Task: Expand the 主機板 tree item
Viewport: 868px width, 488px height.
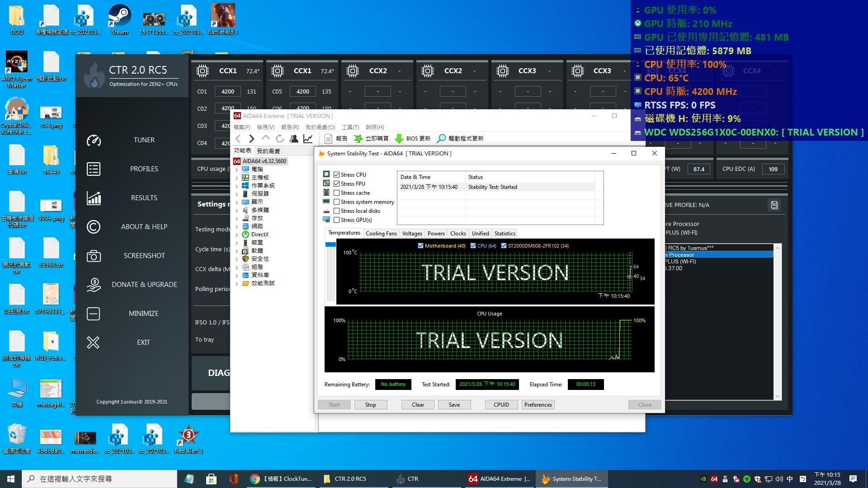Action: (236, 177)
